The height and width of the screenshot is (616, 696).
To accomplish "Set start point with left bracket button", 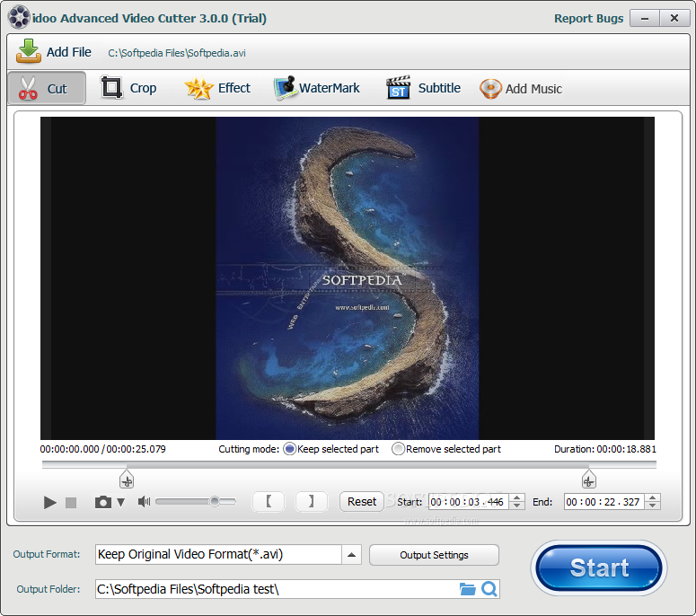I will [269, 501].
